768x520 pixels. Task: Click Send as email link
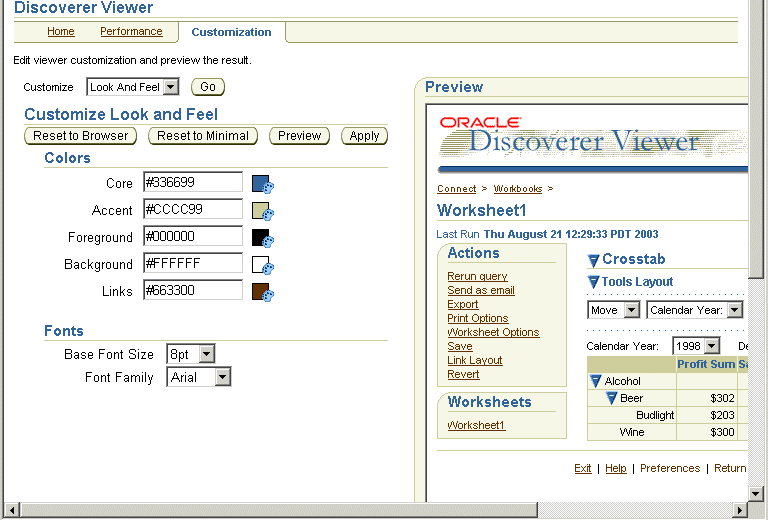pyautogui.click(x=480, y=290)
